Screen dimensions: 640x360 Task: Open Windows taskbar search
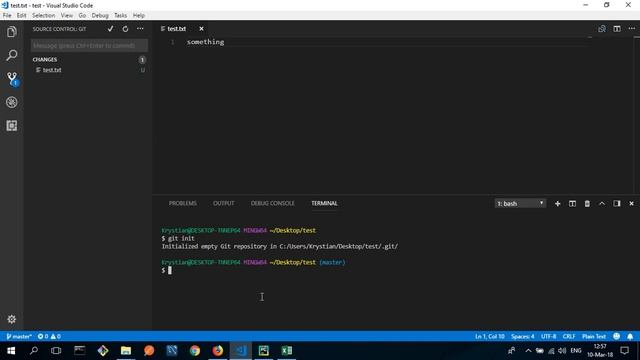pos(34,350)
